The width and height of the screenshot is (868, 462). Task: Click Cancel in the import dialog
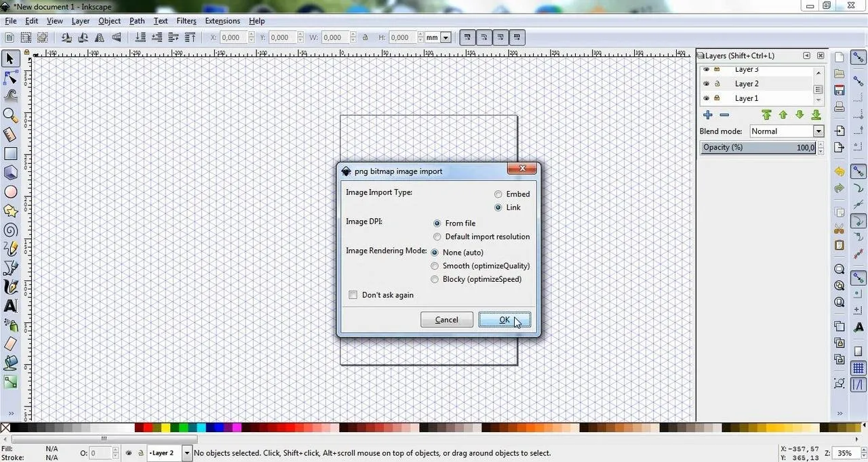pos(446,320)
